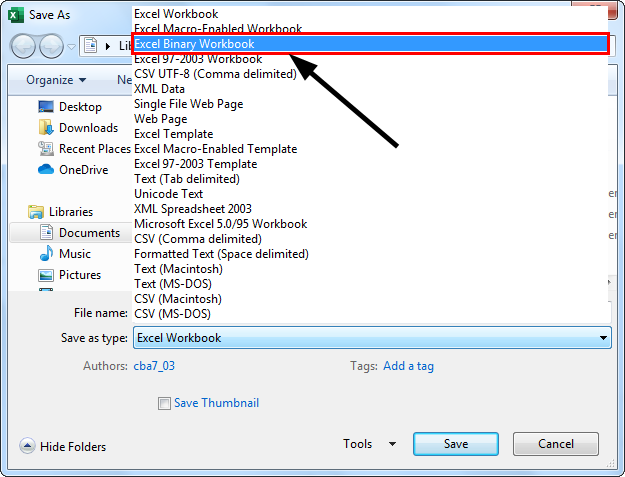Choose Text (Macintosh) format

369,269
